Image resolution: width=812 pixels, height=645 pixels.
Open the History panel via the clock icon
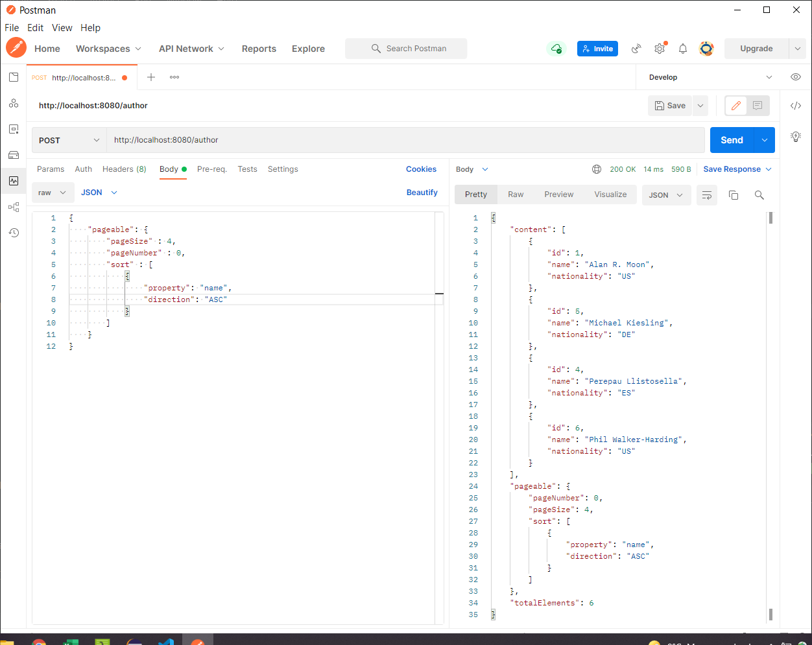point(14,232)
